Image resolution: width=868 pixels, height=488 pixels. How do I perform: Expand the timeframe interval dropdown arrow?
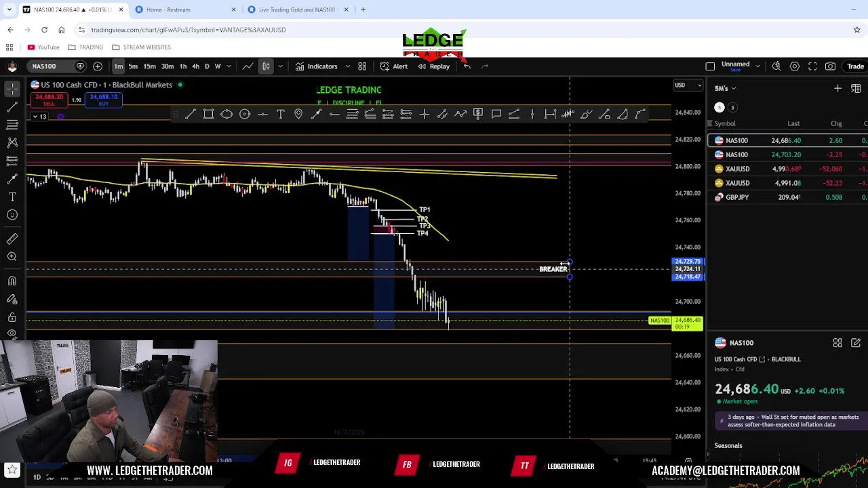(x=229, y=66)
